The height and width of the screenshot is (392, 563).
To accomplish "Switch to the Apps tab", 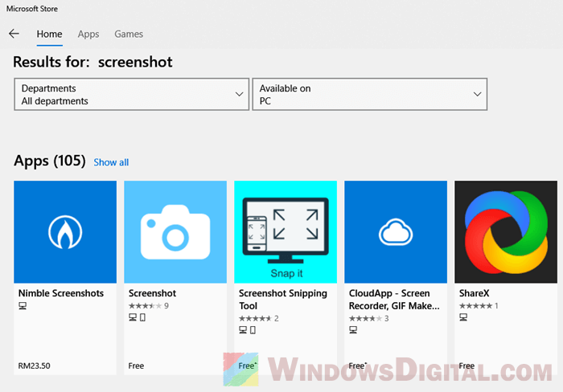I will tap(88, 34).
